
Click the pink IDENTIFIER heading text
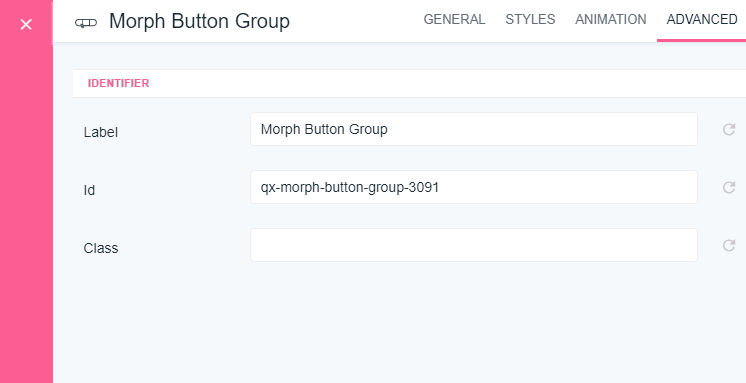(118, 83)
